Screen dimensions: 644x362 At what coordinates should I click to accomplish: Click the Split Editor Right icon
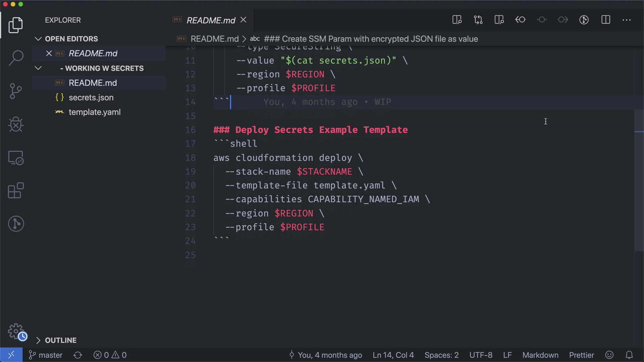coord(605,20)
